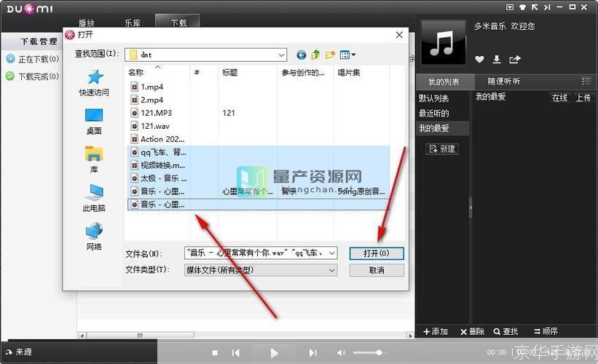Click 顺序 play order button
The image size is (598, 364).
[x=546, y=331]
